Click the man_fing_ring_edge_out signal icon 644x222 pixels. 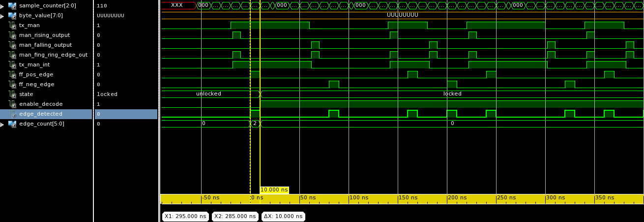point(12,55)
